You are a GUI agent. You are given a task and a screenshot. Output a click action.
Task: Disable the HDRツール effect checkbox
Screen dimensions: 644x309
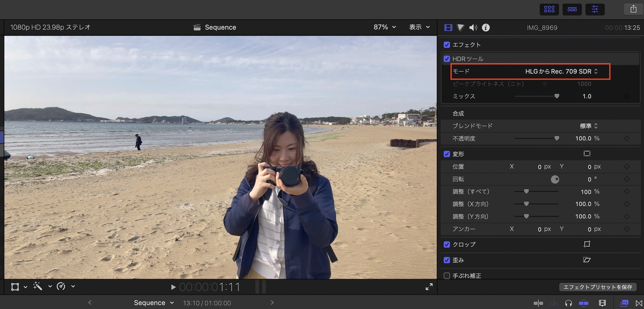coord(447,59)
